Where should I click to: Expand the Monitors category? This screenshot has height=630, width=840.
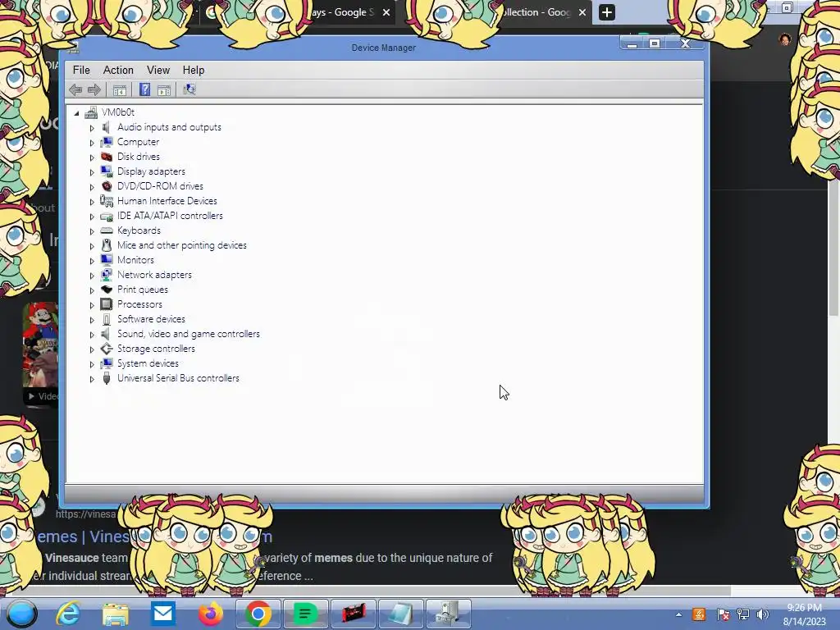point(92,260)
